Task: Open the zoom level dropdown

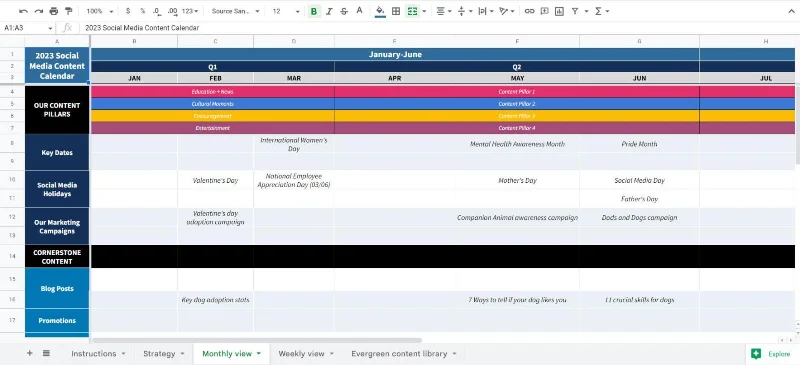Action: [x=100, y=11]
